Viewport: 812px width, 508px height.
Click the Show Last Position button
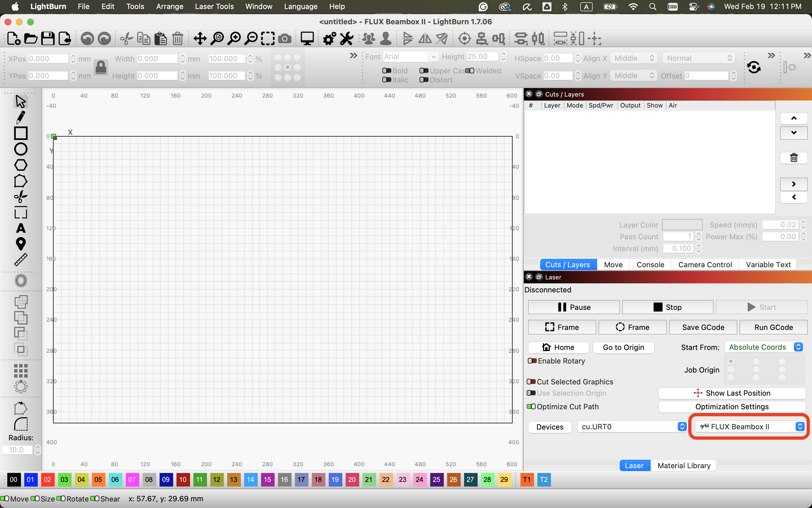[732, 393]
